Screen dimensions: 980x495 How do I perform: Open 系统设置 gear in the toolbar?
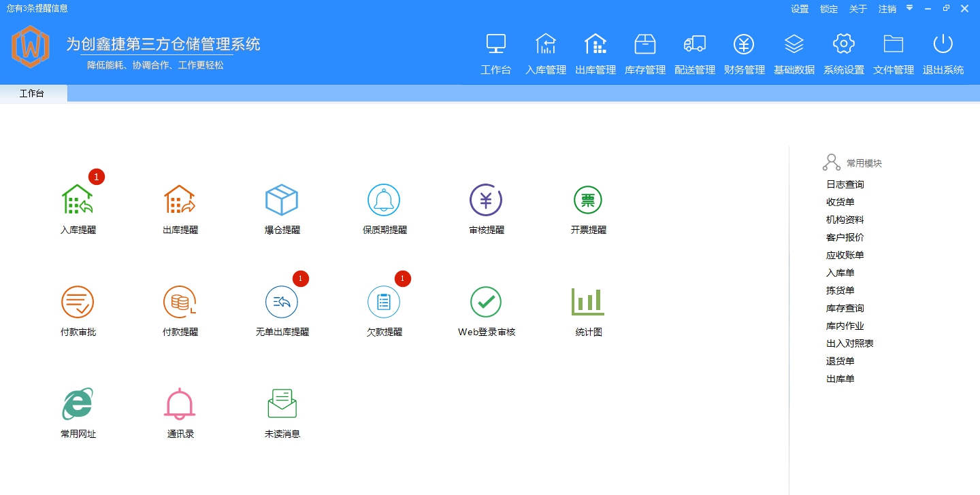[x=844, y=53]
